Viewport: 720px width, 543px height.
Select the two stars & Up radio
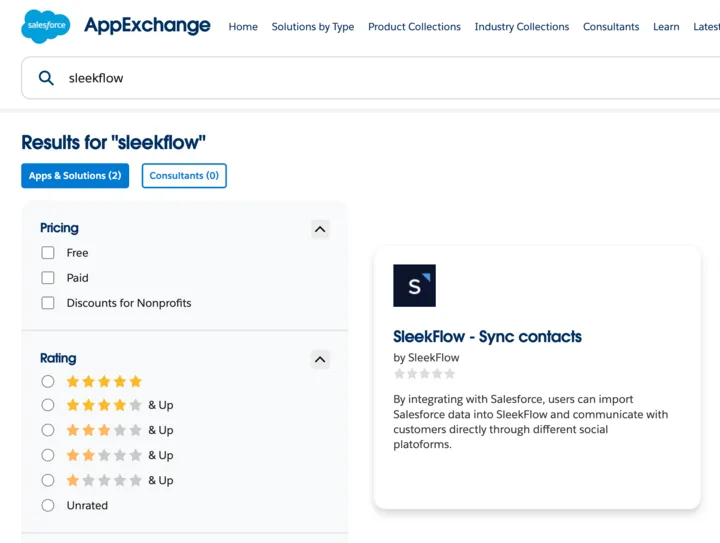(48, 455)
